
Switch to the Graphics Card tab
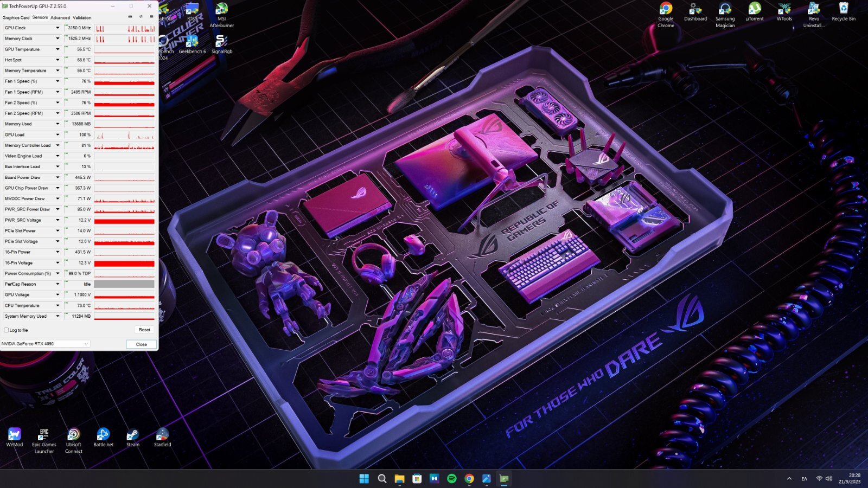point(16,17)
